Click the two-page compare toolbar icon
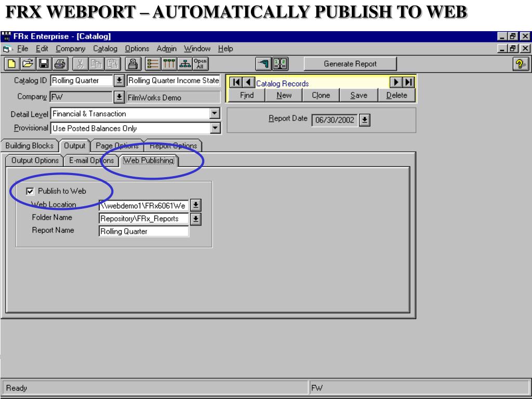The image size is (532, 399). coord(280,64)
